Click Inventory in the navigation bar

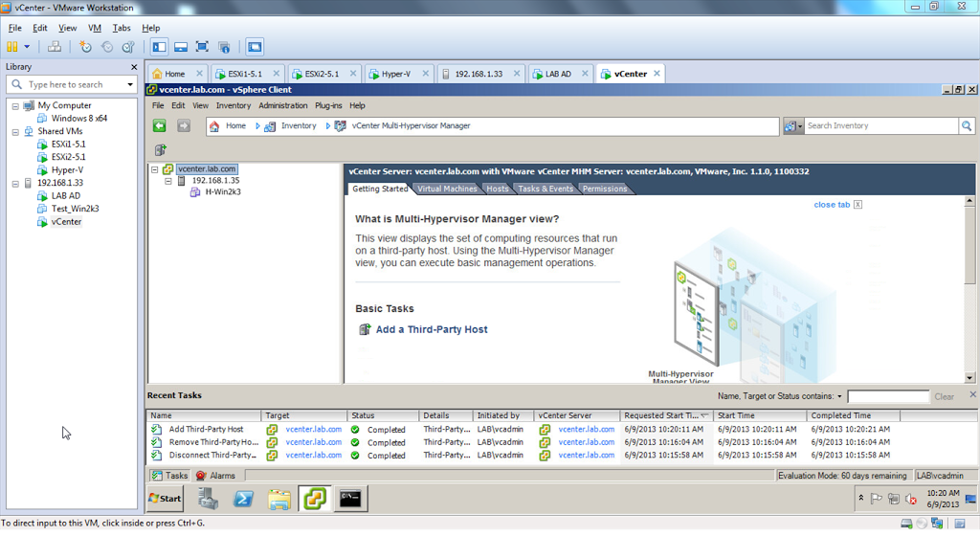click(x=299, y=126)
